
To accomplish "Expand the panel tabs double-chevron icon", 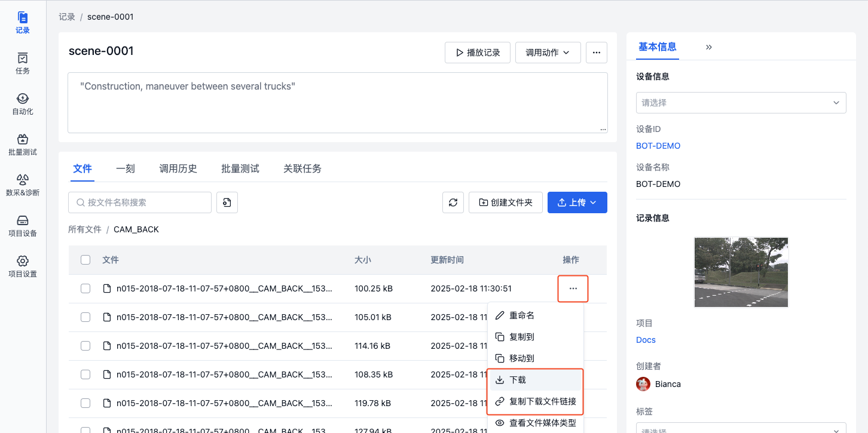I will pyautogui.click(x=709, y=47).
